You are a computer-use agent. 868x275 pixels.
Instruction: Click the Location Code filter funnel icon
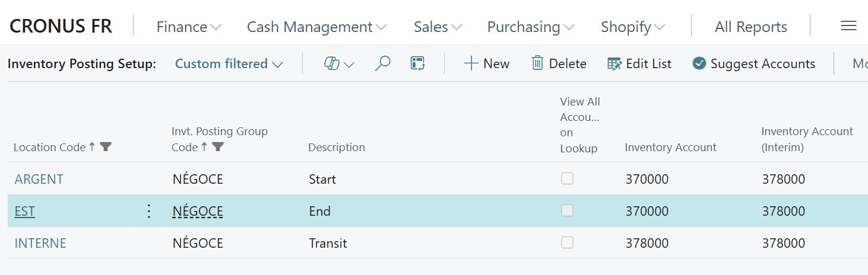(106, 147)
